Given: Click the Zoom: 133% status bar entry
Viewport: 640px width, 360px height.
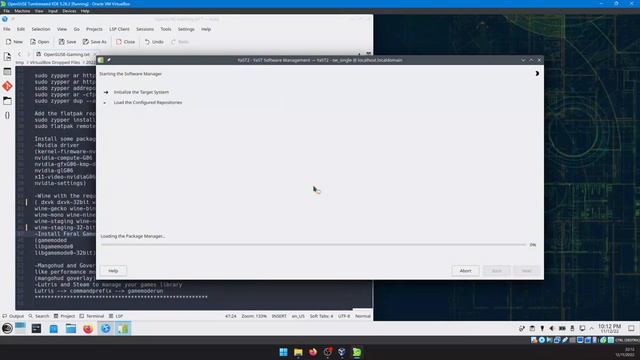Looking at the screenshot, I should (254, 316).
